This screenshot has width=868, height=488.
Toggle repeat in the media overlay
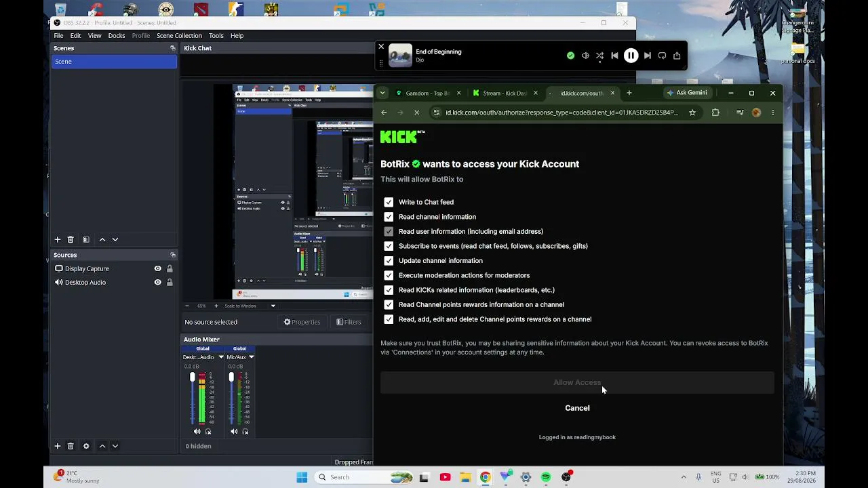[x=662, y=56]
